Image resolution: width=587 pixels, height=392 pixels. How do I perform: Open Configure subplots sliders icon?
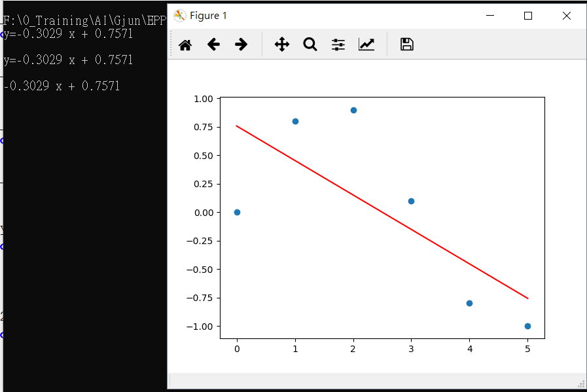(338, 45)
